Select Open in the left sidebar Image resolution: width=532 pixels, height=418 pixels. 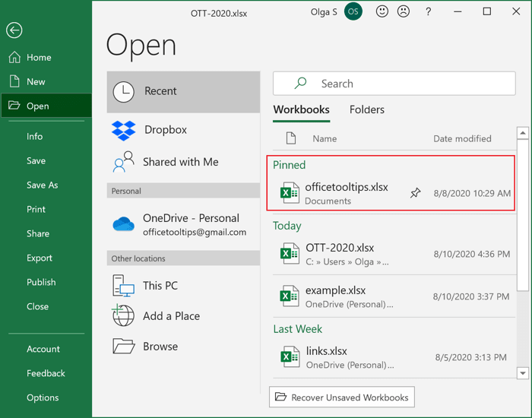(46, 106)
